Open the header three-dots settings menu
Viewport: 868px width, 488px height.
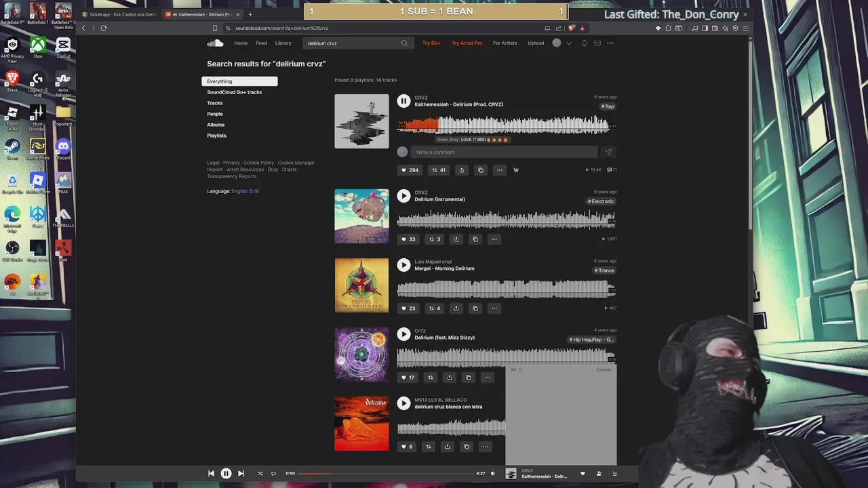[610, 43]
